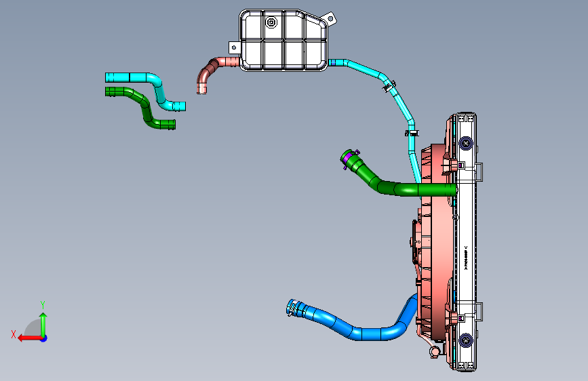Click the blue Z axis dot of triad

44,338
